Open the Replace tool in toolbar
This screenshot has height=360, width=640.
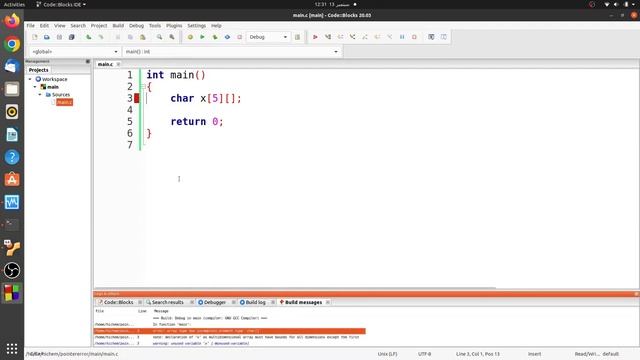pos(172,37)
